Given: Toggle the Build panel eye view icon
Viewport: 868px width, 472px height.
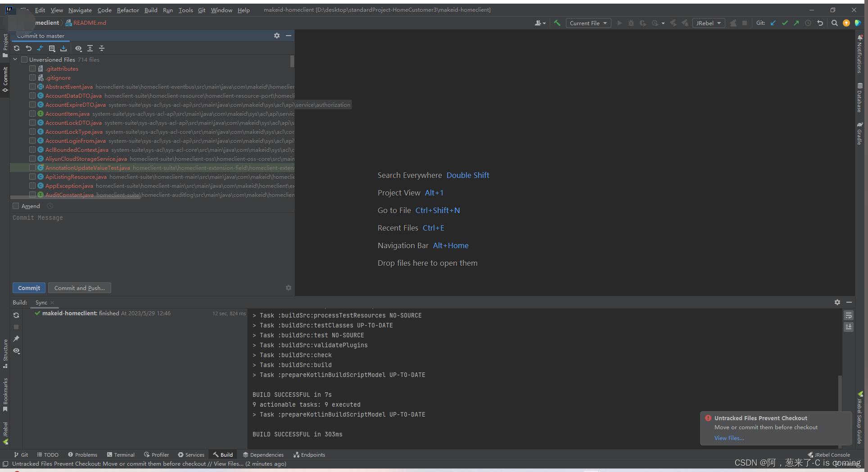Looking at the screenshot, I should (16, 350).
